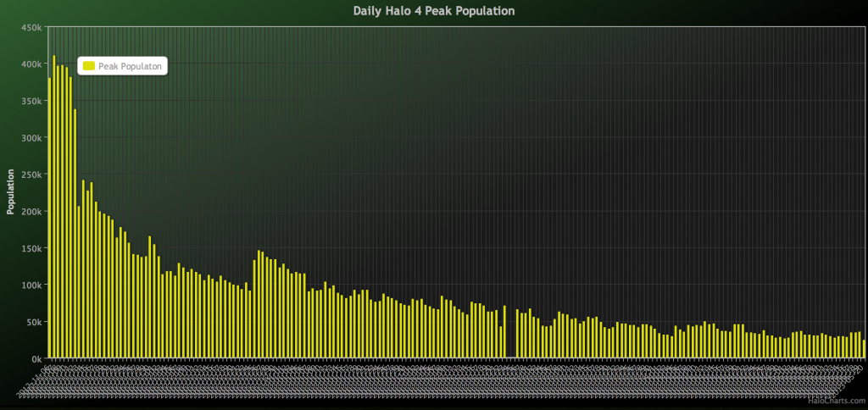This screenshot has width=868, height=410.
Task: Click the 400k y-axis label
Action: click(x=31, y=64)
